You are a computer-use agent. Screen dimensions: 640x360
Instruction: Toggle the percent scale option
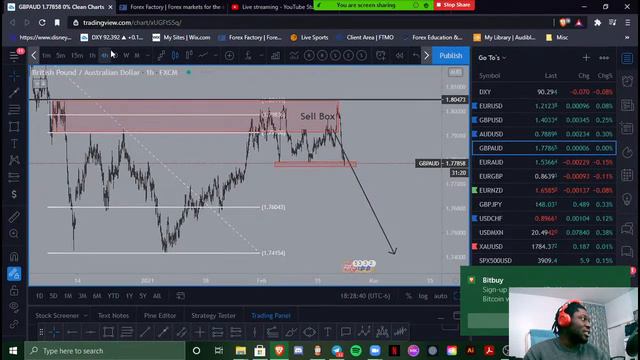pos(408,296)
